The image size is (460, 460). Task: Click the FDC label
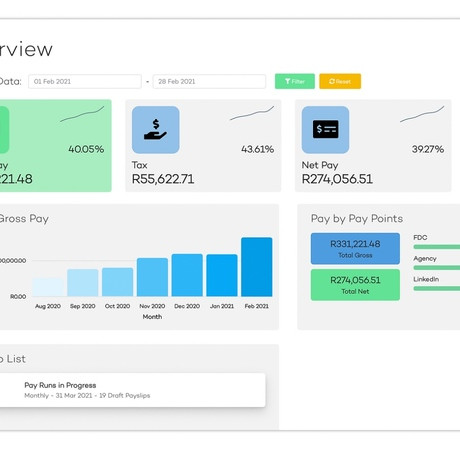pyautogui.click(x=420, y=238)
